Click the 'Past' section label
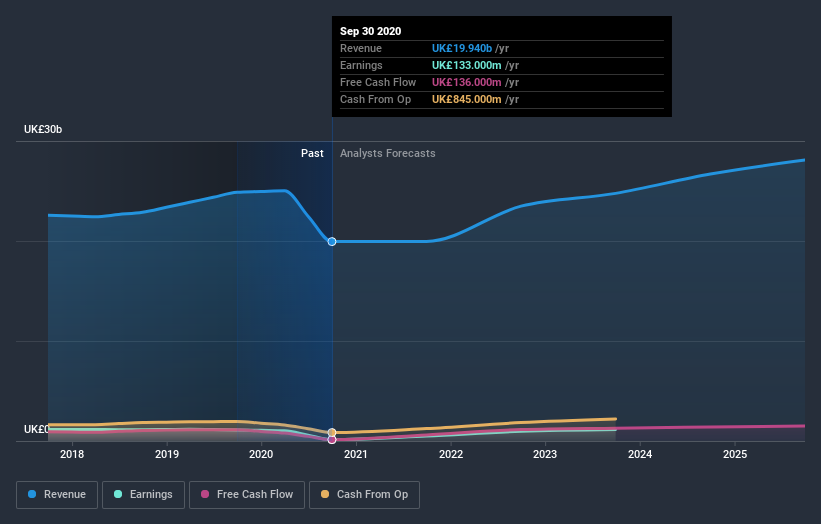The height and width of the screenshot is (524, 821). point(312,153)
